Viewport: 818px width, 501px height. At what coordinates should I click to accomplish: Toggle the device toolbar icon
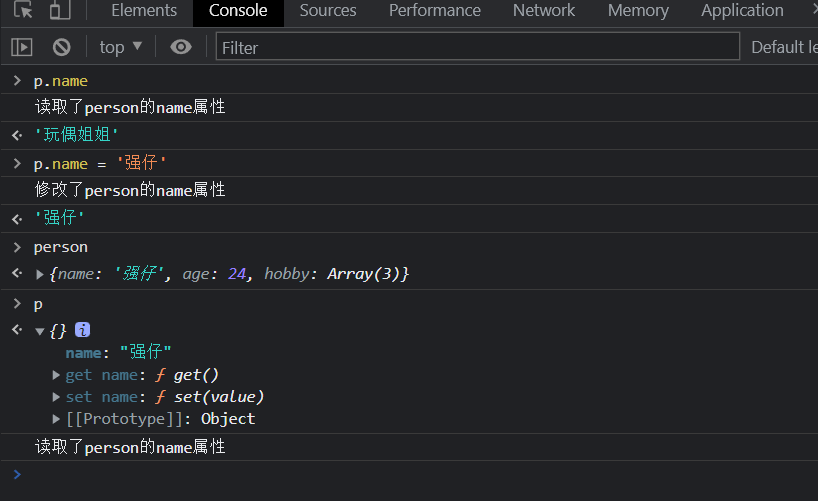tap(60, 11)
